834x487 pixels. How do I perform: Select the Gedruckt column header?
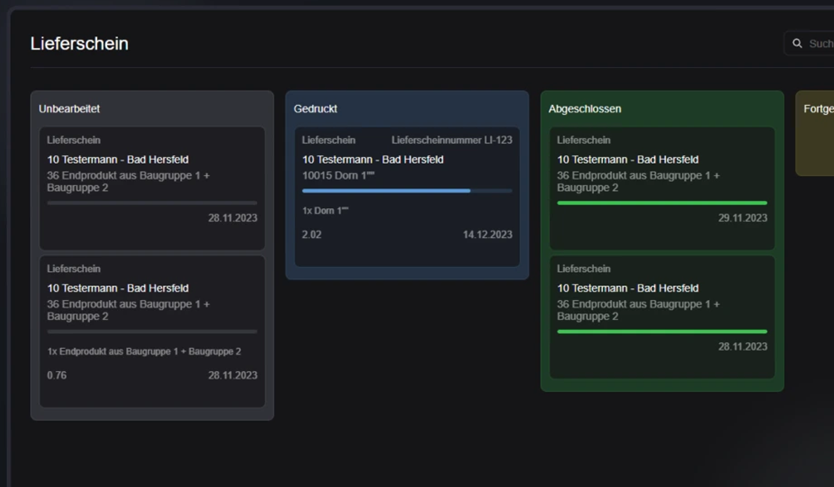[x=315, y=108]
